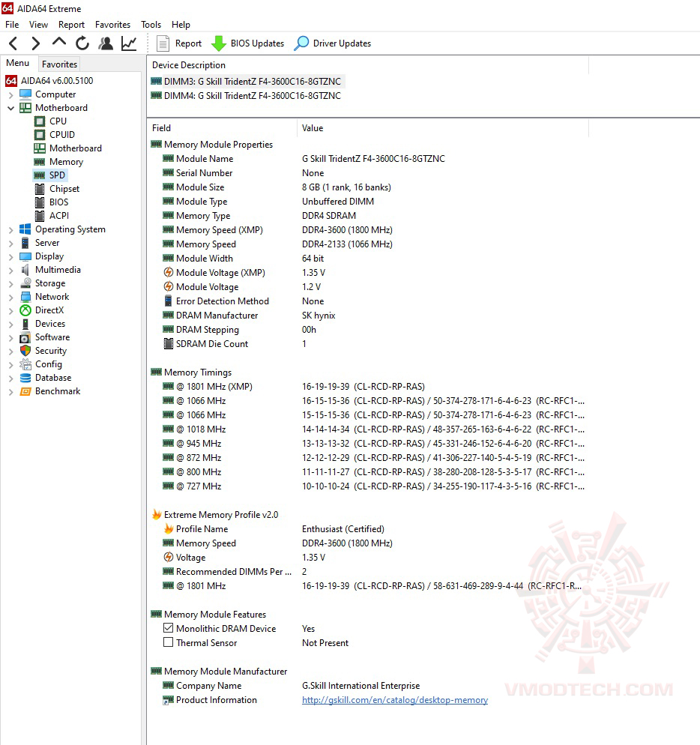The height and width of the screenshot is (745, 700).
Task: Open BIOS Updates from the toolbar
Action: click(x=247, y=43)
